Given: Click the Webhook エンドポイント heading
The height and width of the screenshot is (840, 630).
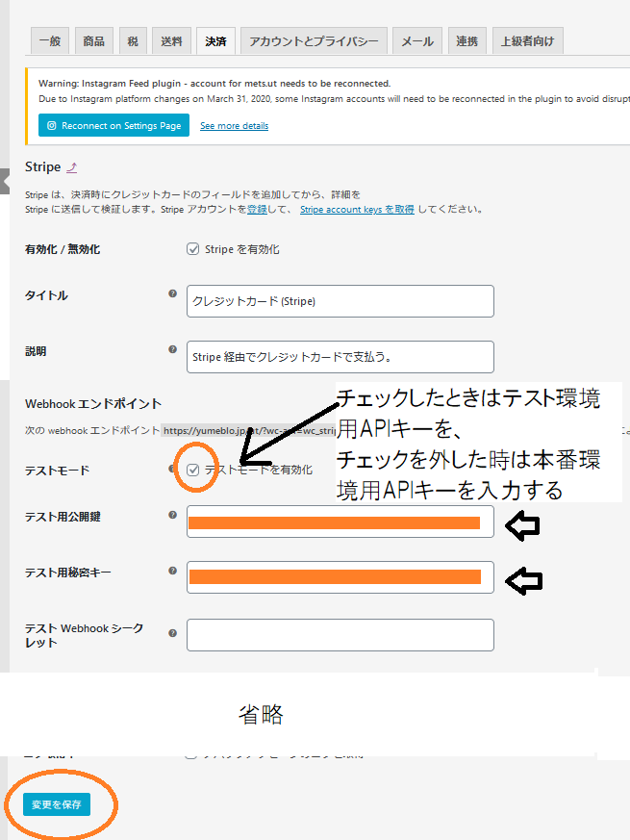Looking at the screenshot, I should coord(93,404).
